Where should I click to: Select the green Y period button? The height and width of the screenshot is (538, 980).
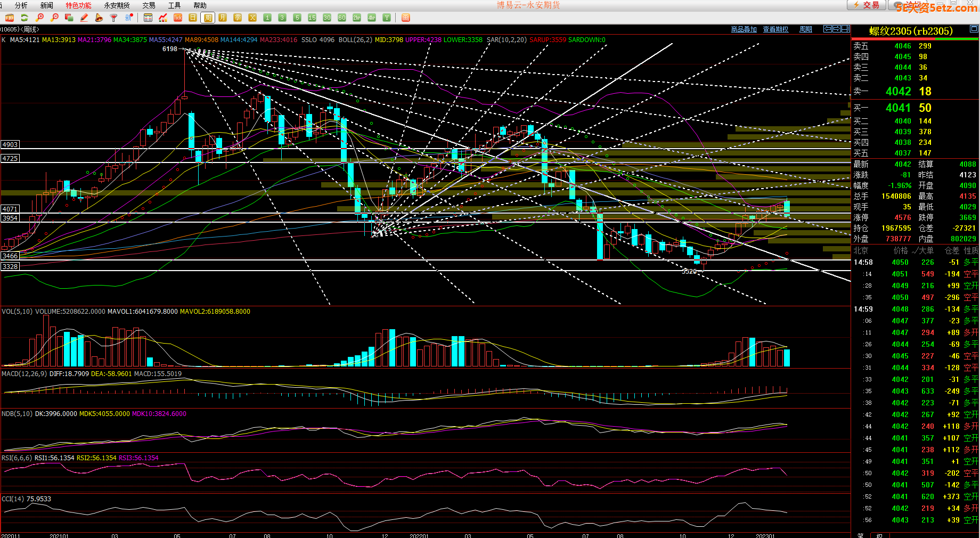coord(387,18)
